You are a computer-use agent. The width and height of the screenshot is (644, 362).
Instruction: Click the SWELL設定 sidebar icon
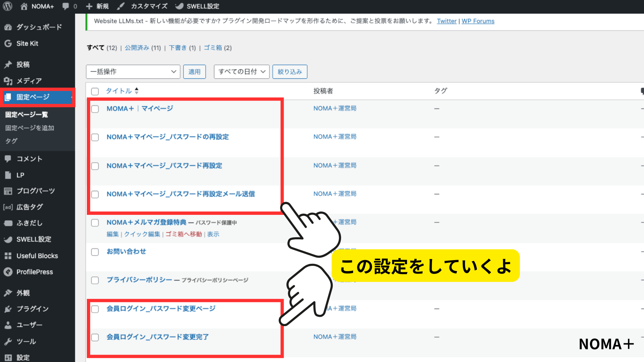(8, 239)
